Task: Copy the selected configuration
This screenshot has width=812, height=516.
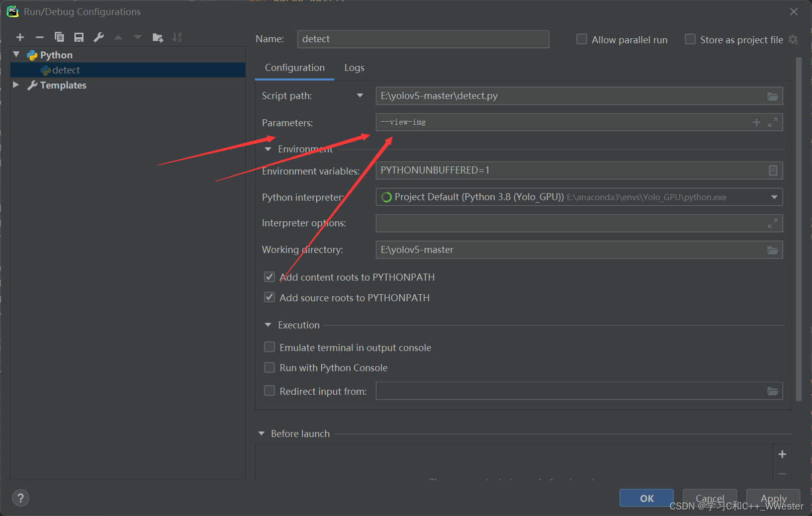Action: tap(59, 37)
